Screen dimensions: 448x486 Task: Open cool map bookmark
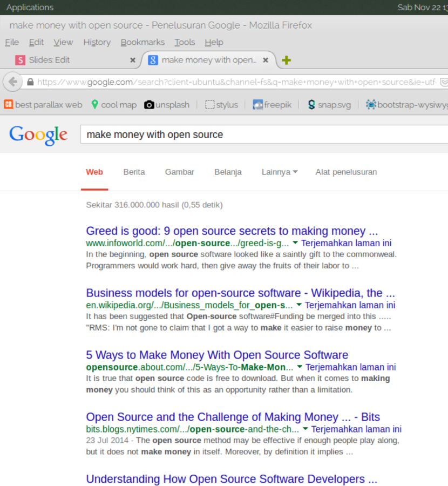[114, 105]
